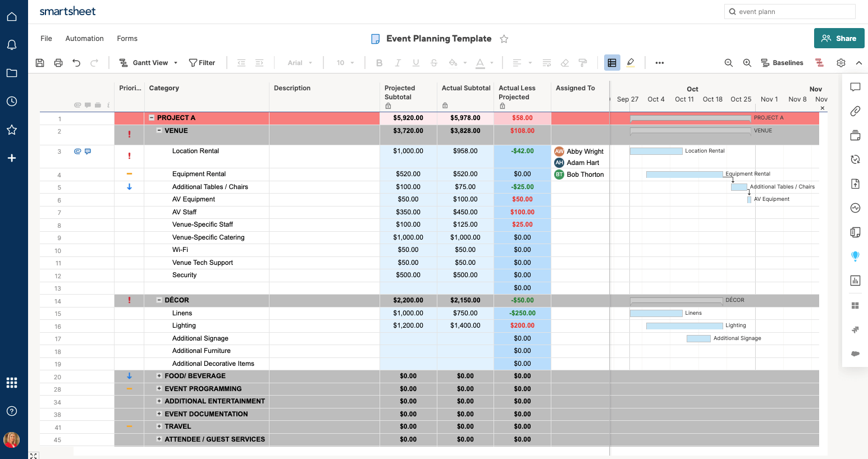
Task: Click the Save icon in toolbar
Action: click(x=40, y=63)
